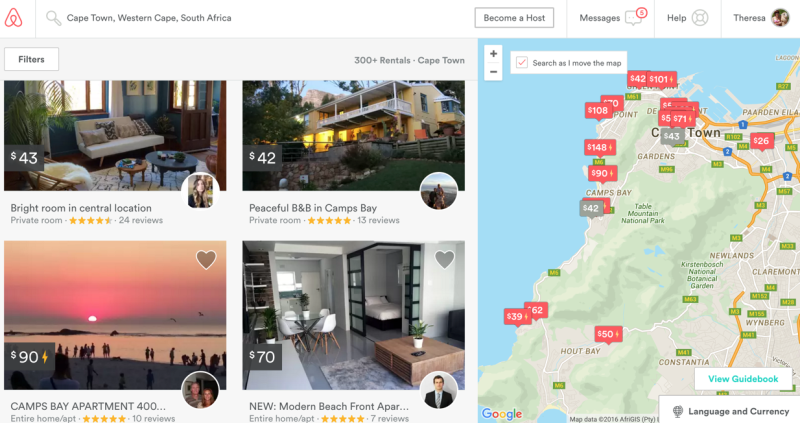Open Peaceful B&B in Camps Bay photo
This screenshot has width=800, height=423.
pyautogui.click(x=353, y=135)
